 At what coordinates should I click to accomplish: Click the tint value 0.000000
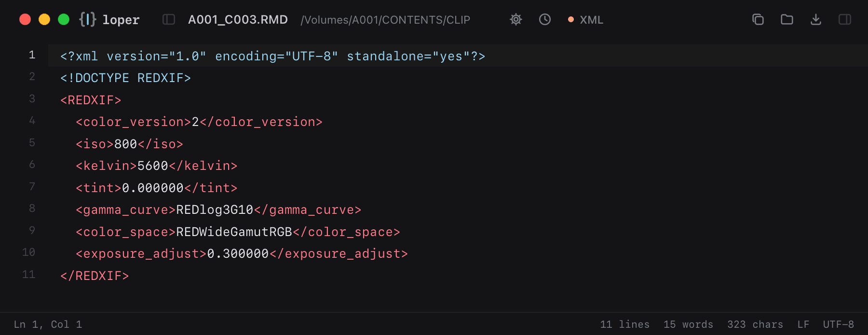153,188
